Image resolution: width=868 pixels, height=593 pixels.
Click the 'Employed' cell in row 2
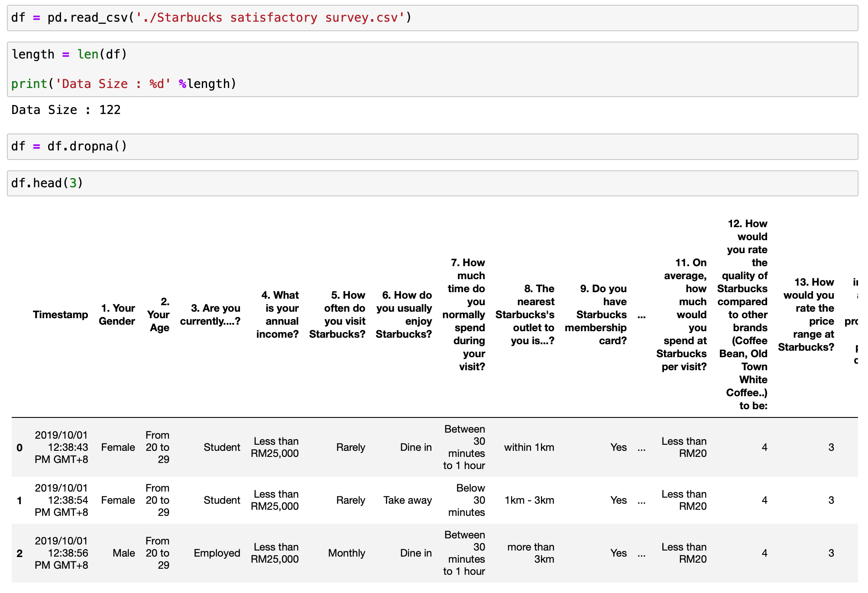tap(217, 554)
